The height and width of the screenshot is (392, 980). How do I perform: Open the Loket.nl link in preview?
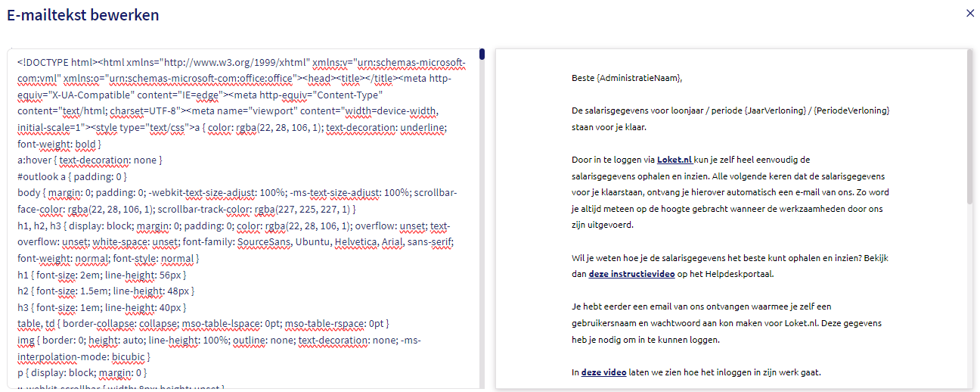click(x=674, y=160)
